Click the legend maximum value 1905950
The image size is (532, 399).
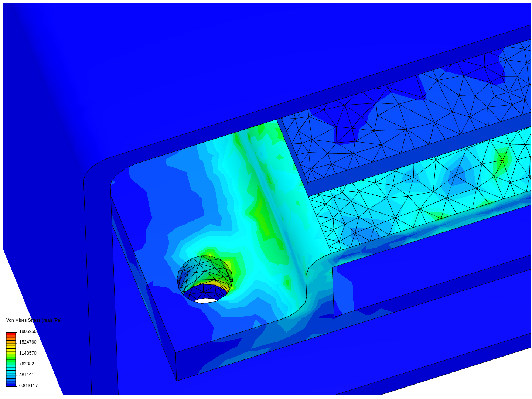pyautogui.click(x=28, y=331)
